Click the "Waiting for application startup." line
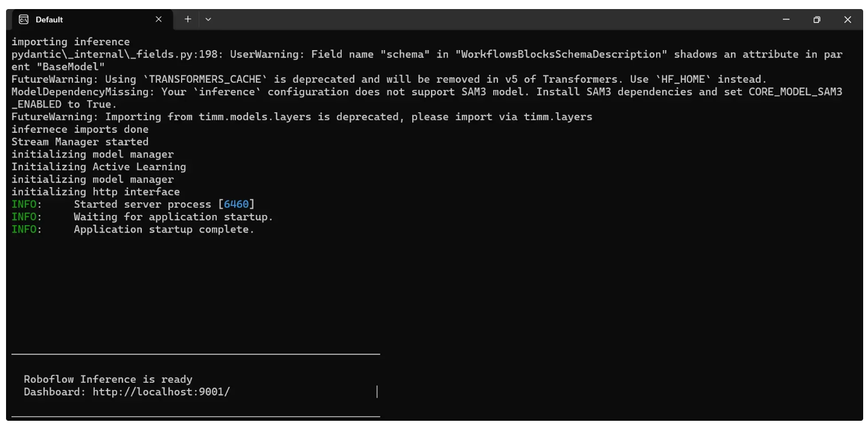This screenshot has width=868, height=425. coord(173,217)
